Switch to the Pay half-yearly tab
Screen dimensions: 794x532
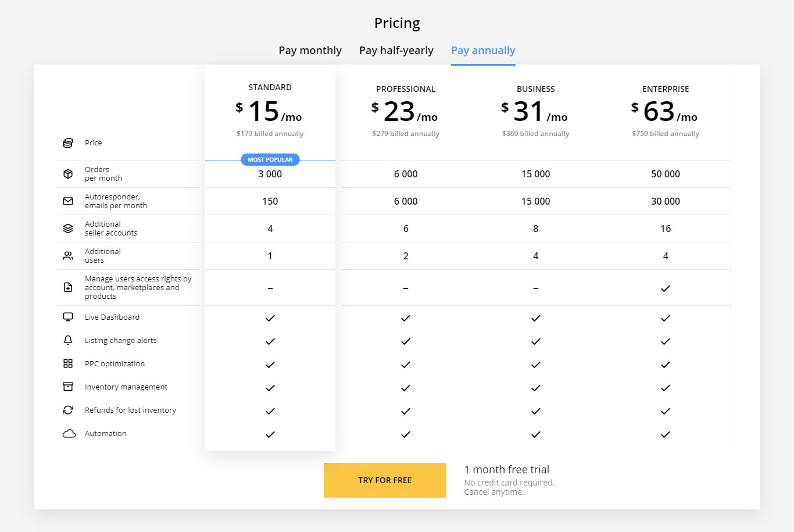(x=396, y=50)
